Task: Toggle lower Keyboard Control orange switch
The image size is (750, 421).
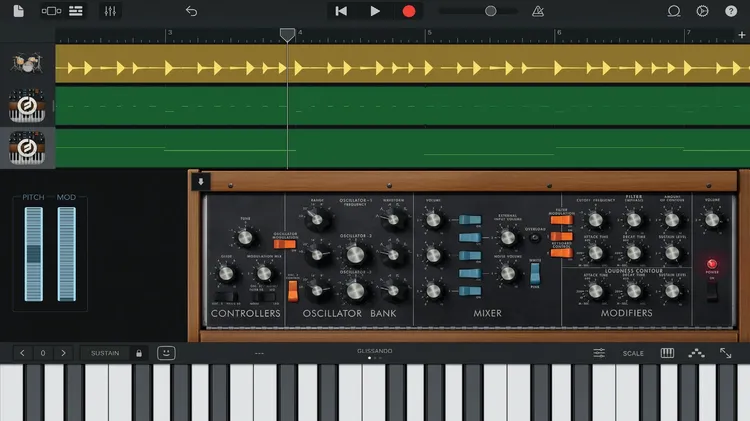Action: tap(562, 253)
